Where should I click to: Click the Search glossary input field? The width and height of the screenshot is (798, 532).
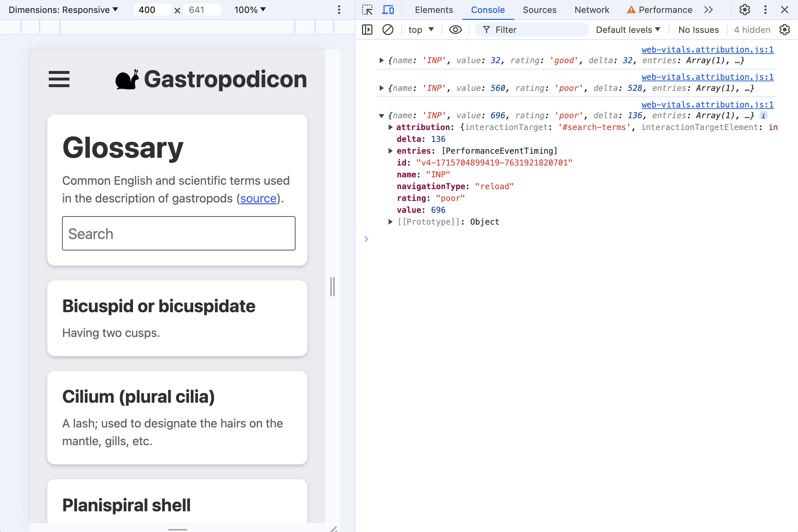coord(178,233)
